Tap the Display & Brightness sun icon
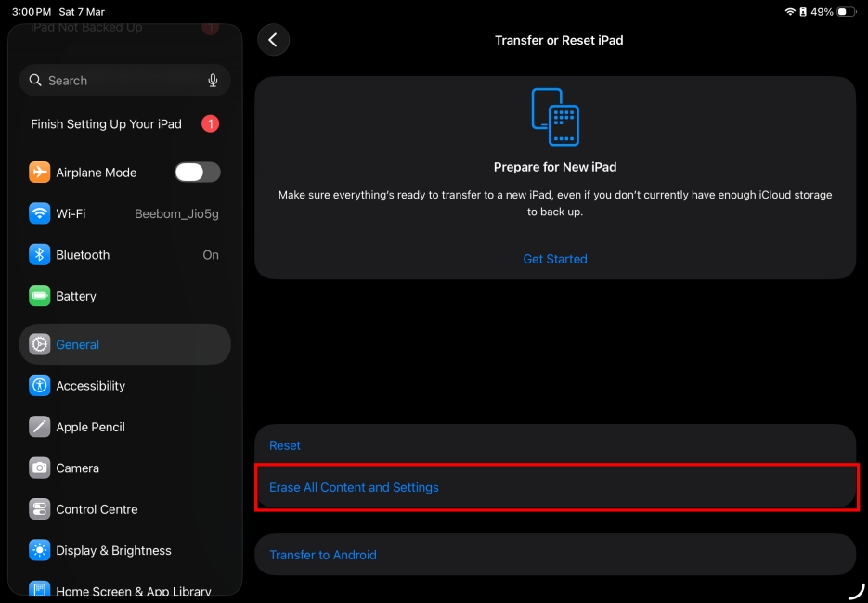Image resolution: width=868 pixels, height=603 pixels. coord(38,550)
